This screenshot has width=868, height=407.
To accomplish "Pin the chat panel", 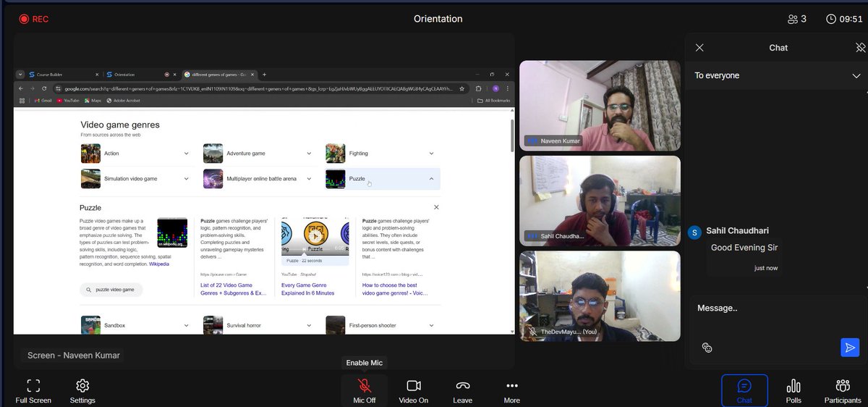I will [x=860, y=48].
